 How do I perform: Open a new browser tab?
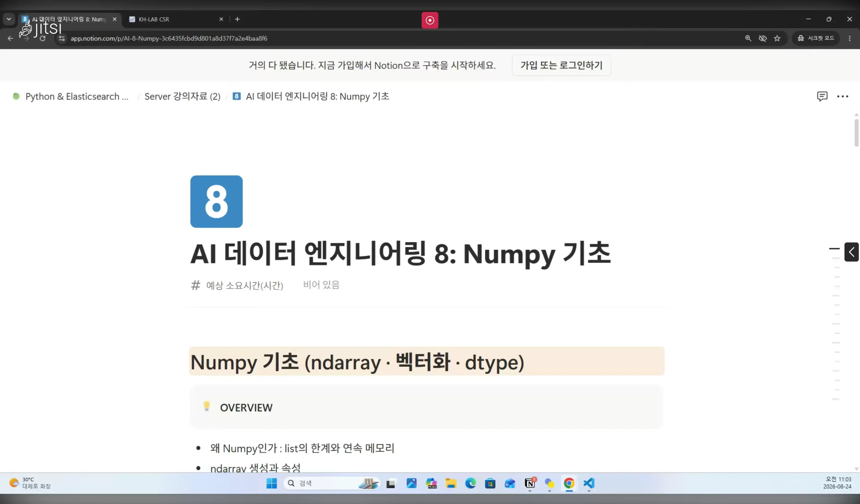tap(237, 19)
